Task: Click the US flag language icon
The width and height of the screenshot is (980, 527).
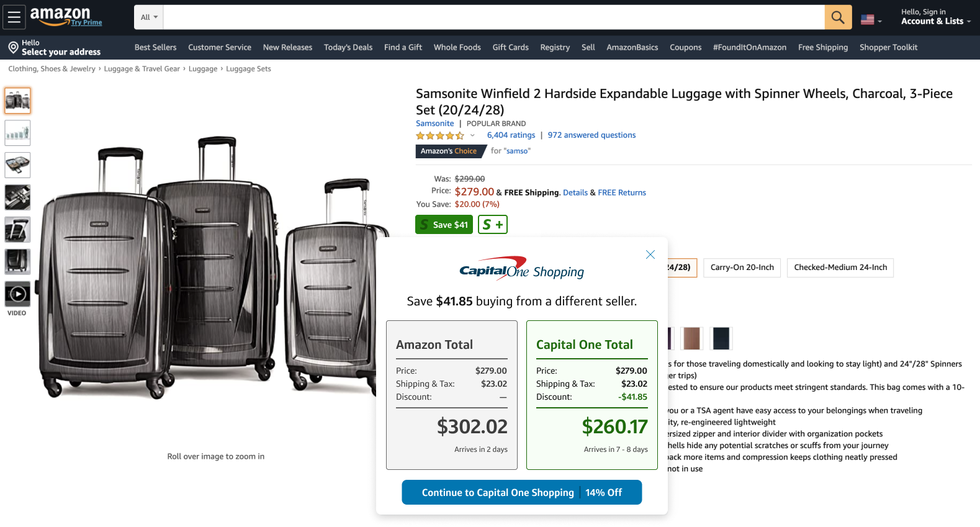Action: [x=868, y=20]
